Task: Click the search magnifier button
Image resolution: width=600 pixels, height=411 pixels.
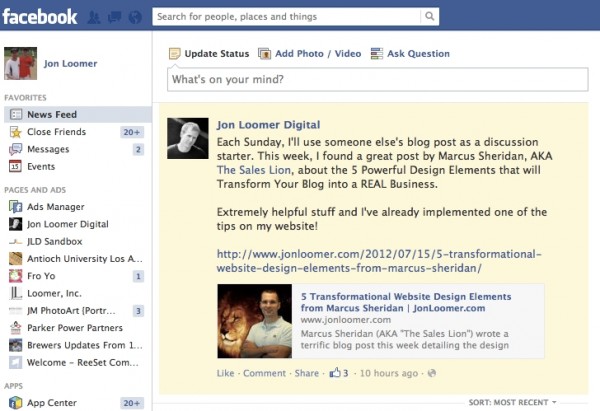Action: (430, 16)
